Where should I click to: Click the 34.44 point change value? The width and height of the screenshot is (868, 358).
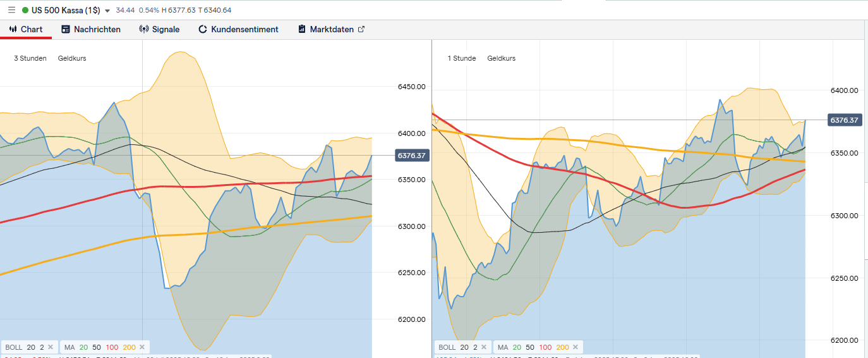point(126,11)
